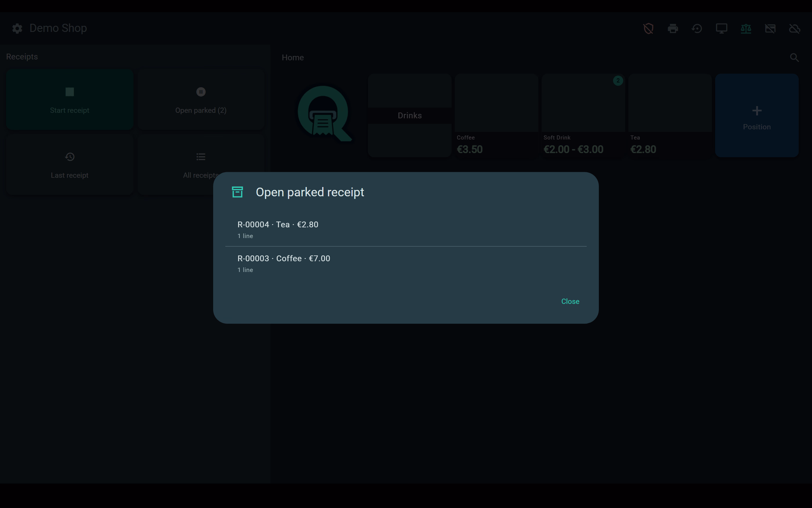
Task: Open settings gear next to Demo Shop
Action: [x=17, y=28]
